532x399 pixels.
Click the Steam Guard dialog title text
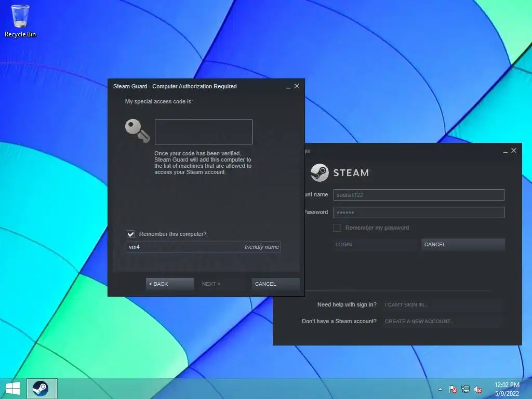click(x=175, y=86)
